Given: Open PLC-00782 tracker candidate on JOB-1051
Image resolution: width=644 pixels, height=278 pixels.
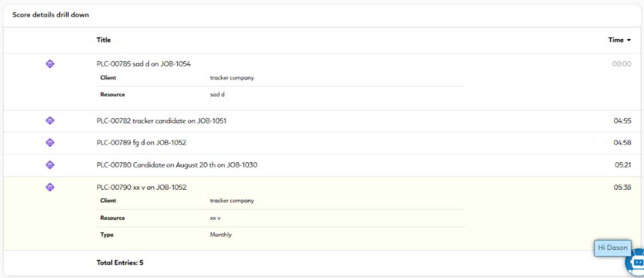Looking at the screenshot, I should tap(162, 121).
